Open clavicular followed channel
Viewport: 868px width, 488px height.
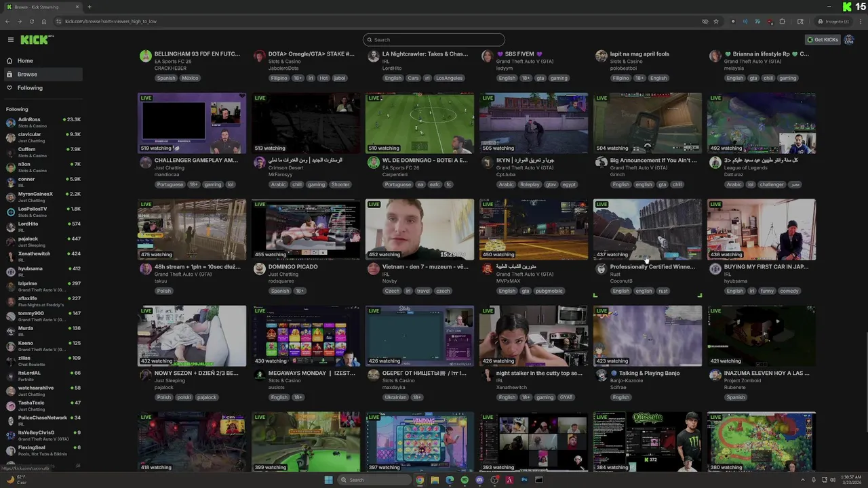[x=43, y=137]
